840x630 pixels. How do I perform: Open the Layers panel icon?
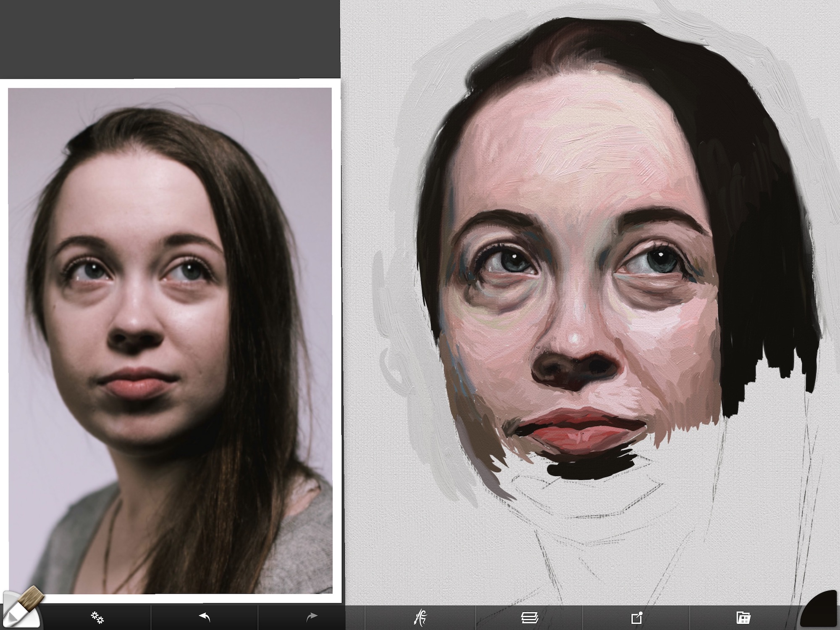coord(529,617)
